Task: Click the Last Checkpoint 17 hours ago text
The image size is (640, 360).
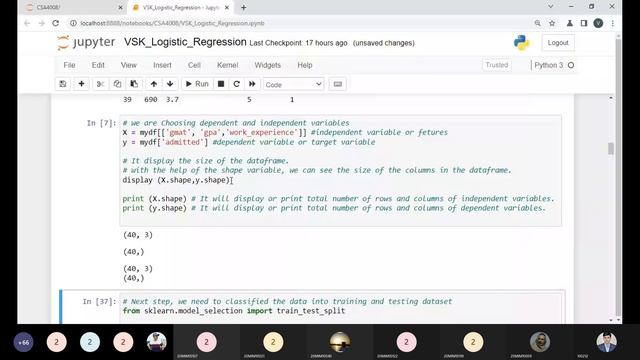Action: coord(298,43)
